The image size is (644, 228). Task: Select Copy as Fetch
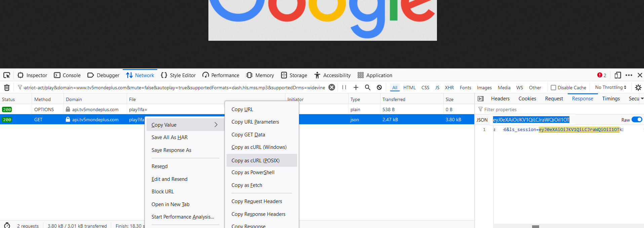pos(247,185)
